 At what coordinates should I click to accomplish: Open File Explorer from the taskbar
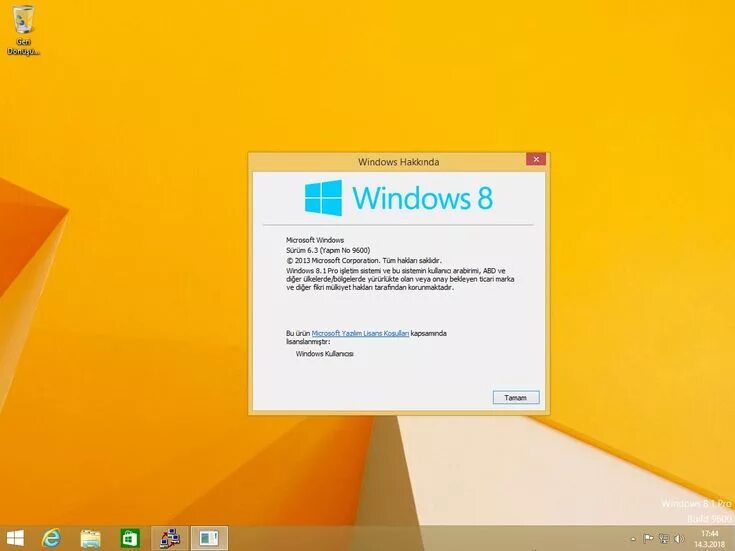pos(90,538)
